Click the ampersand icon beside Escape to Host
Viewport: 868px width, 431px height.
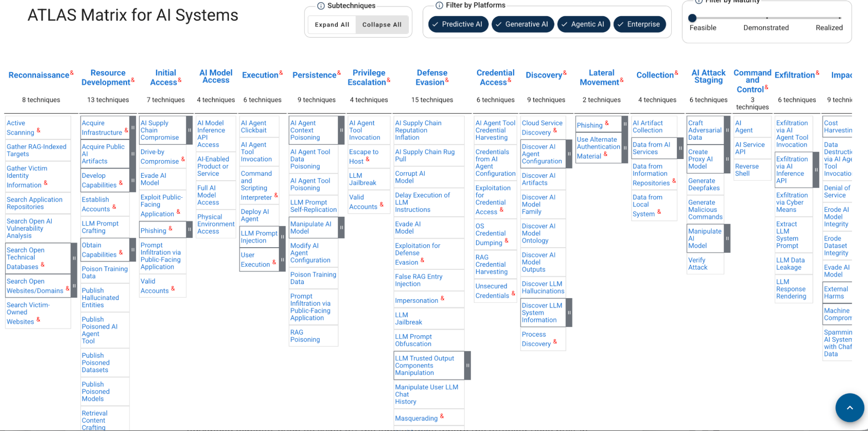pos(367,159)
